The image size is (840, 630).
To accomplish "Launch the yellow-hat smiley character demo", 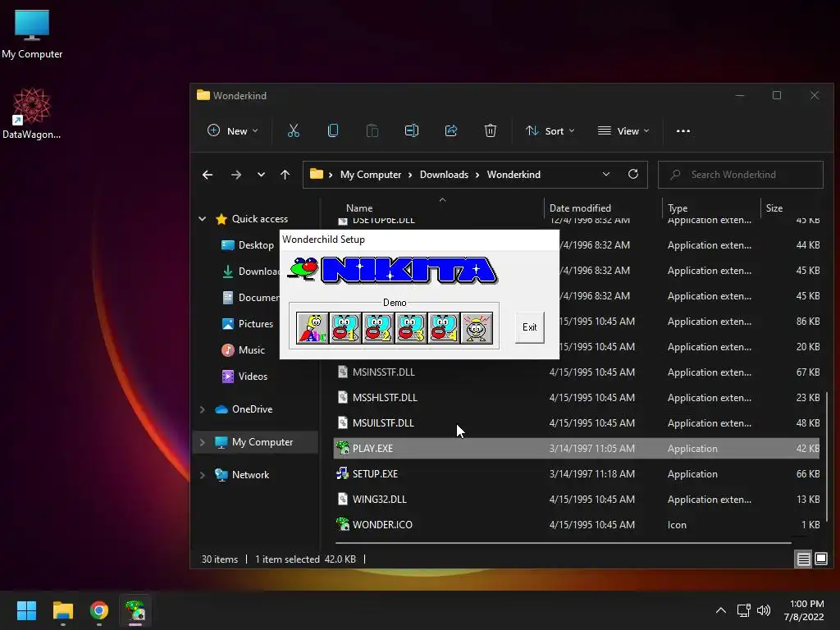I will click(x=477, y=328).
